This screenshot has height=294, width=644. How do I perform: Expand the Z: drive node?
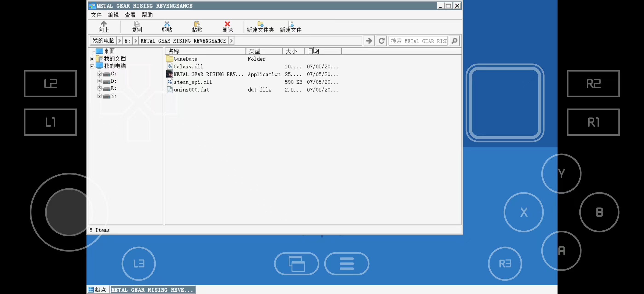(x=100, y=96)
